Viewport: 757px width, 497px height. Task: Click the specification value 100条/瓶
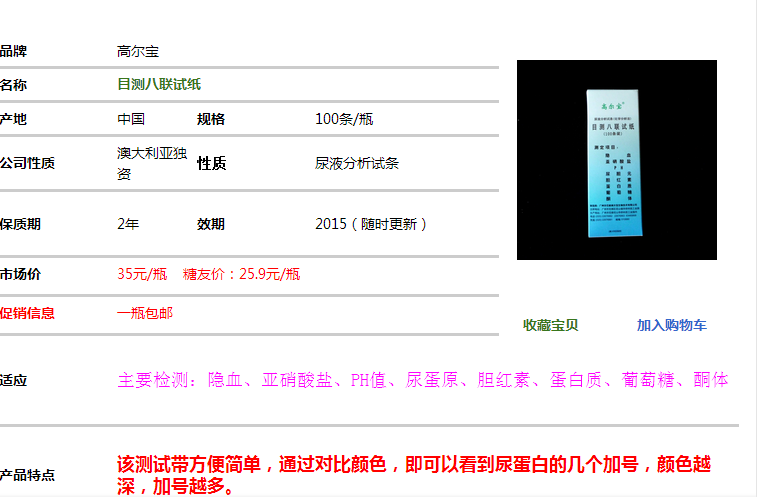point(344,119)
